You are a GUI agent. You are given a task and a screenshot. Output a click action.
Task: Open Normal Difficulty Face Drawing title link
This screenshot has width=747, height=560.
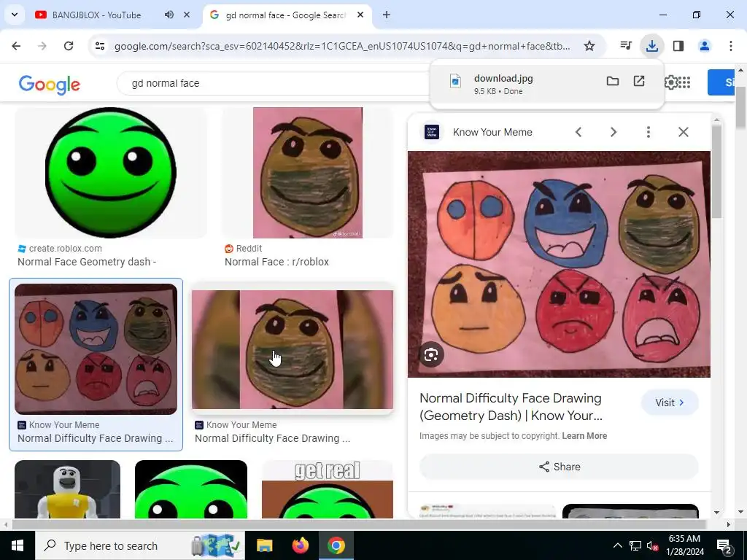coord(511,407)
